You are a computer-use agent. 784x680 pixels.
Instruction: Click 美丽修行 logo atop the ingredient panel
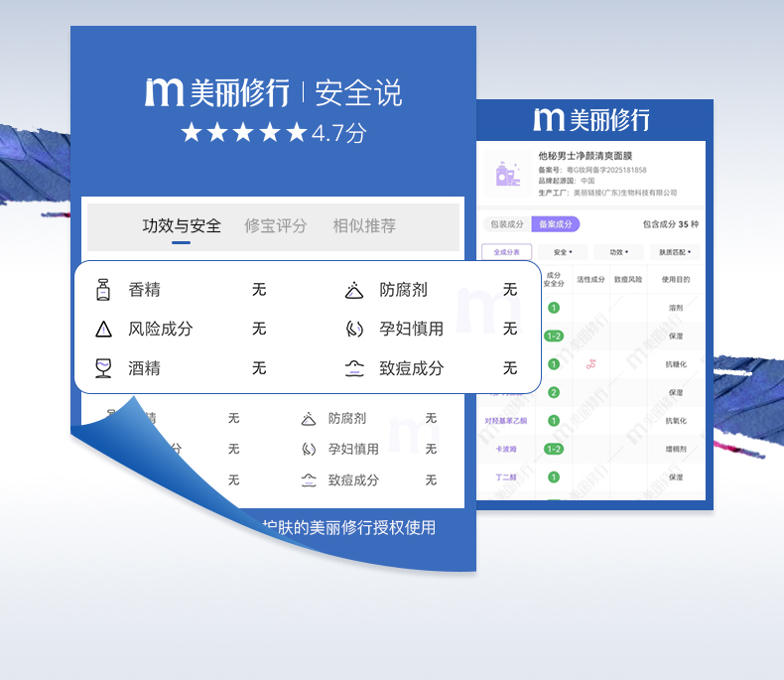click(591, 120)
